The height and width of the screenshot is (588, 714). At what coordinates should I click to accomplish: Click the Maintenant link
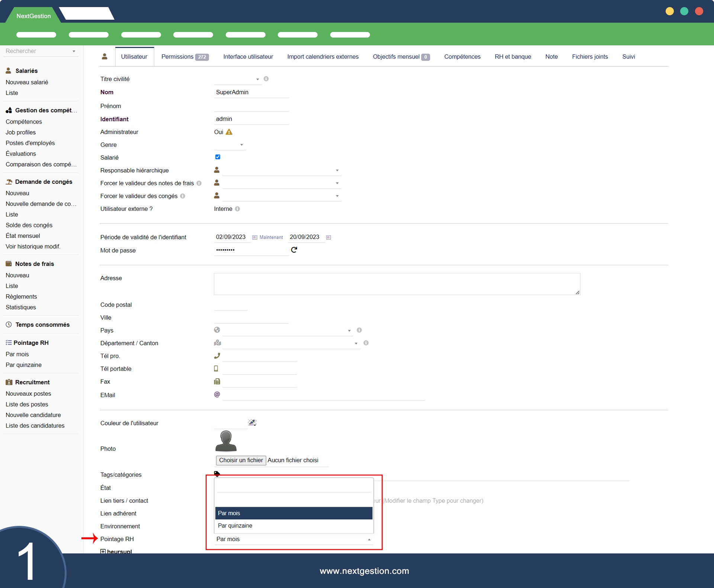(x=271, y=237)
